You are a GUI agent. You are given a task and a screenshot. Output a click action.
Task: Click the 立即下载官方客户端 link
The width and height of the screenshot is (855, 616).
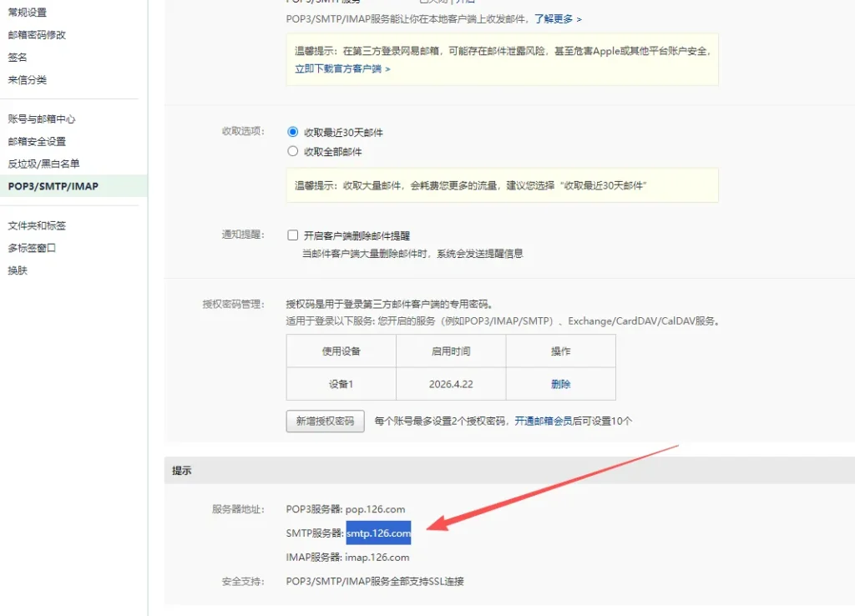click(341, 68)
